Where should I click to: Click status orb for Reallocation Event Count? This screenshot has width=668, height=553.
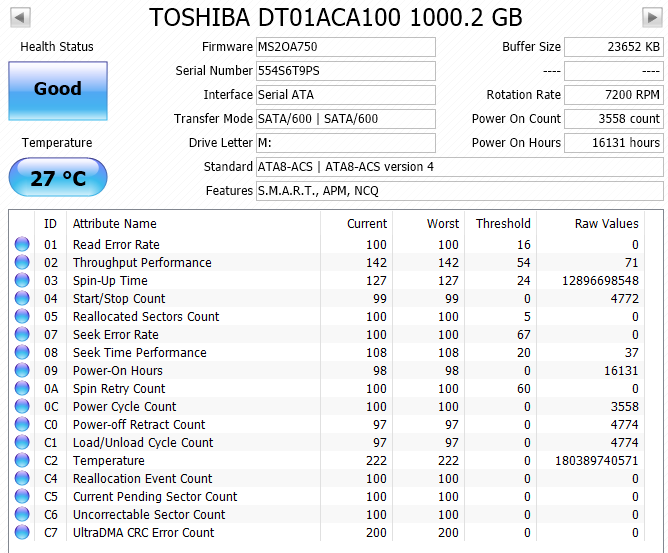point(22,478)
